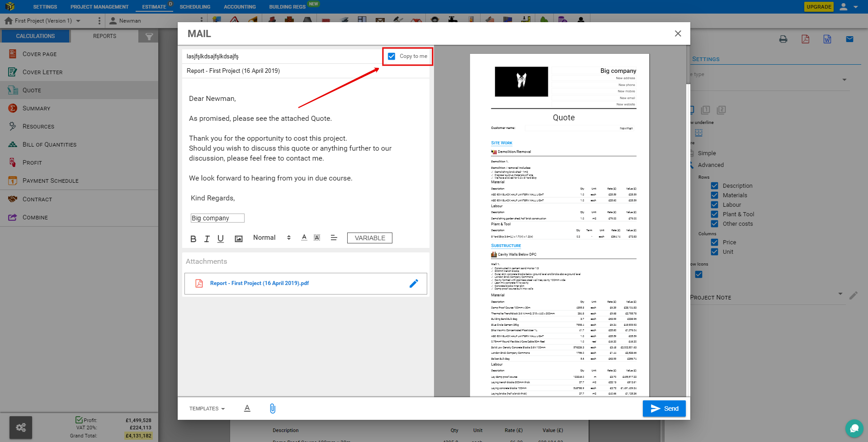This screenshot has height=442, width=868.
Task: Print the report with printer icon
Action: tap(783, 39)
